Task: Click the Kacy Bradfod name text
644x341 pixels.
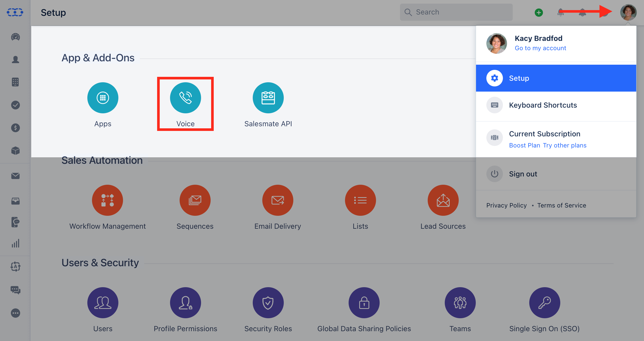Action: pos(539,38)
